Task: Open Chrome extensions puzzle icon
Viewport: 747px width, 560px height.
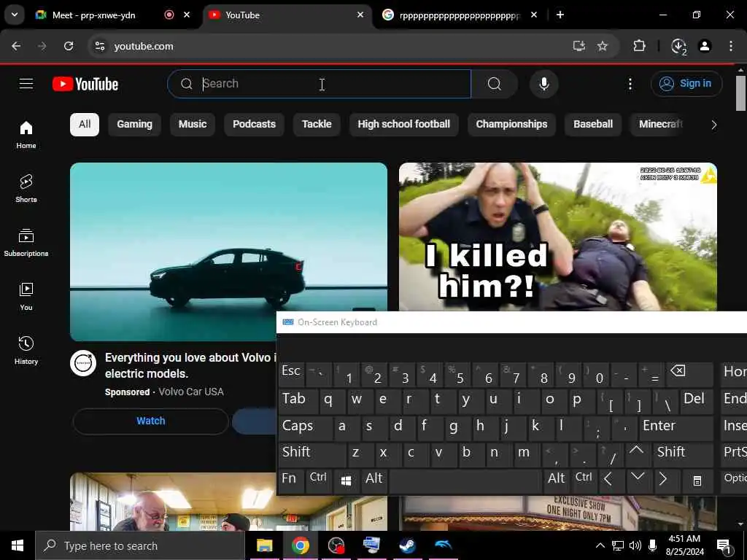Action: point(639,46)
